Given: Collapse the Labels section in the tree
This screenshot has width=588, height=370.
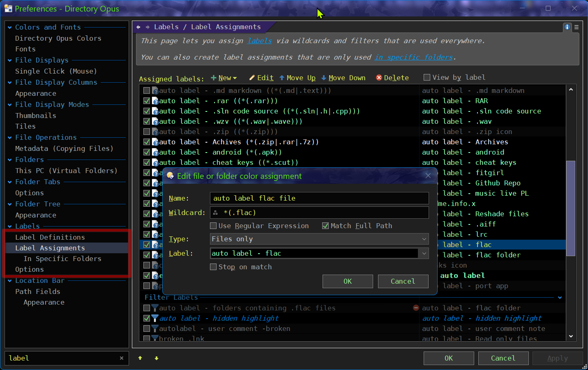Looking at the screenshot, I should point(9,227).
